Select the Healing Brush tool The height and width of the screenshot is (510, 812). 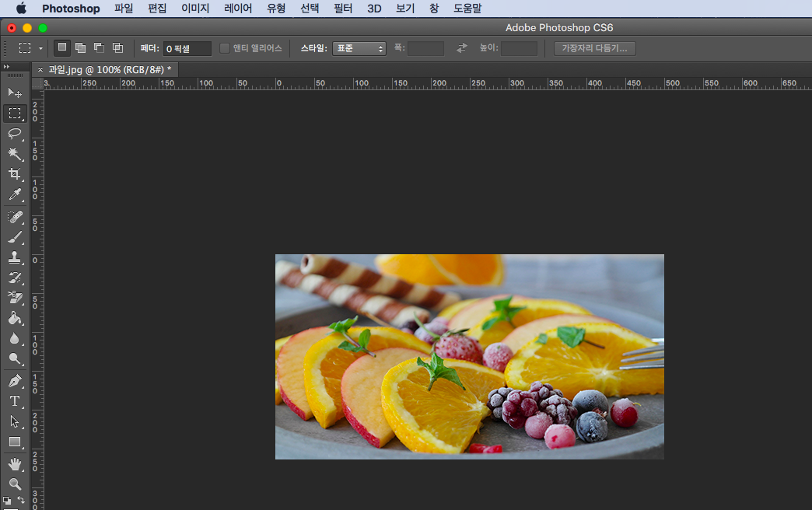(15, 216)
